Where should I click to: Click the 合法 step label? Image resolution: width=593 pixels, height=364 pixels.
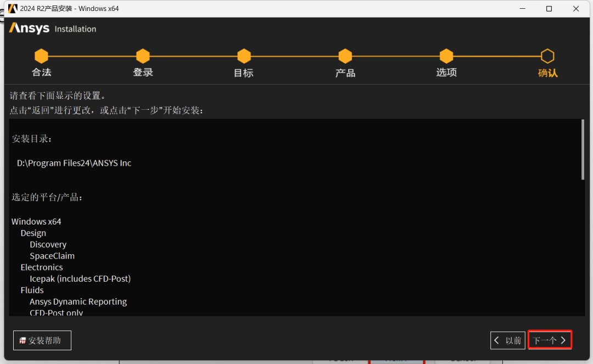coord(42,72)
